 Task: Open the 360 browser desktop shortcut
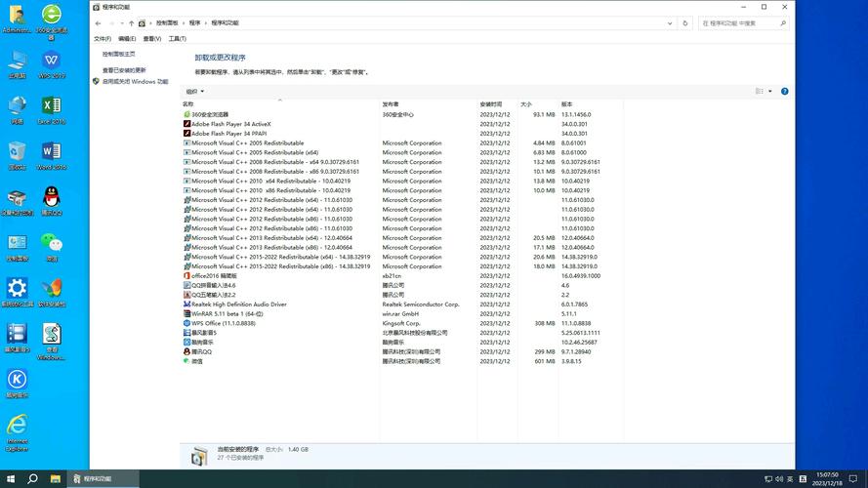coord(52,22)
